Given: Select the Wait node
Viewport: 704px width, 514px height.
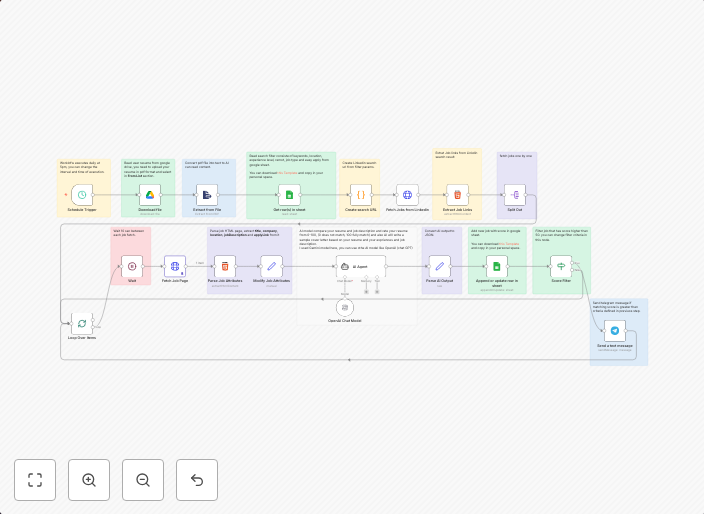Looking at the screenshot, I should [132, 266].
